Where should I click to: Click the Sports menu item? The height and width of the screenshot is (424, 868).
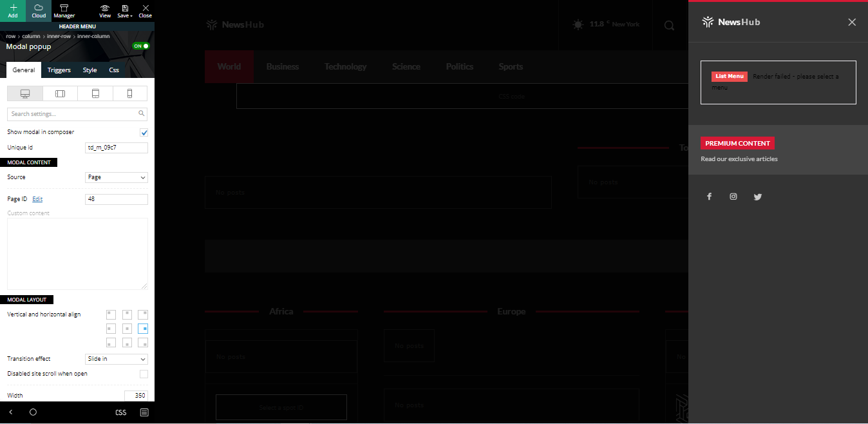click(511, 66)
